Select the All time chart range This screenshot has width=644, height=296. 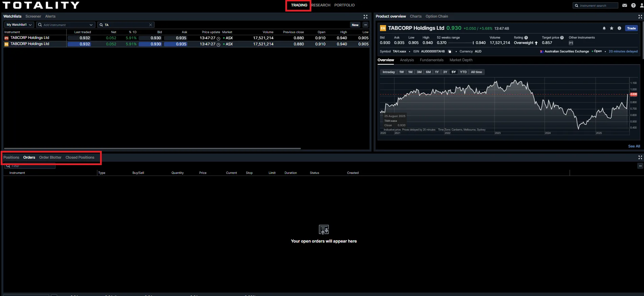476,72
